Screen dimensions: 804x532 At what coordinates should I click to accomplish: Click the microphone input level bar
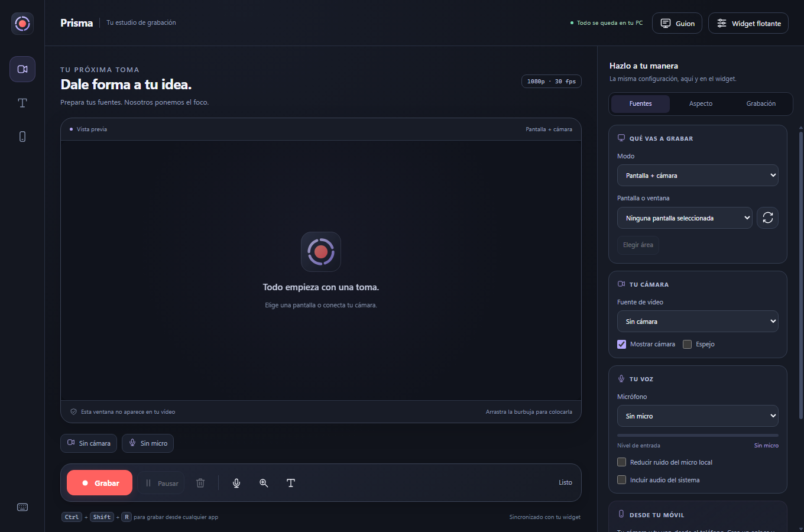click(698, 436)
